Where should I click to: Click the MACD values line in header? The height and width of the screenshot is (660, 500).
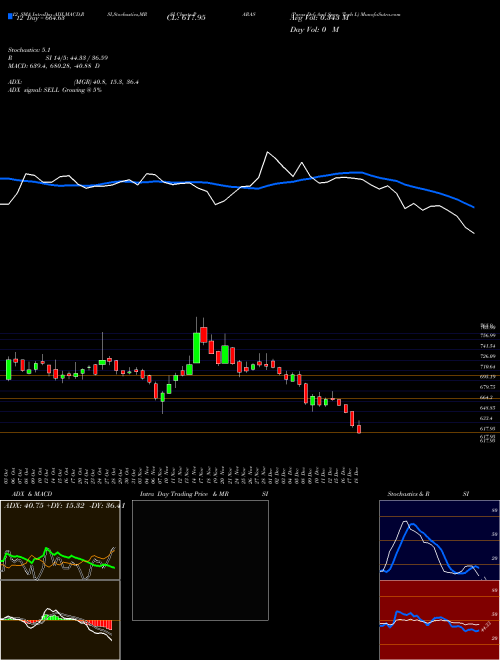click(54, 66)
